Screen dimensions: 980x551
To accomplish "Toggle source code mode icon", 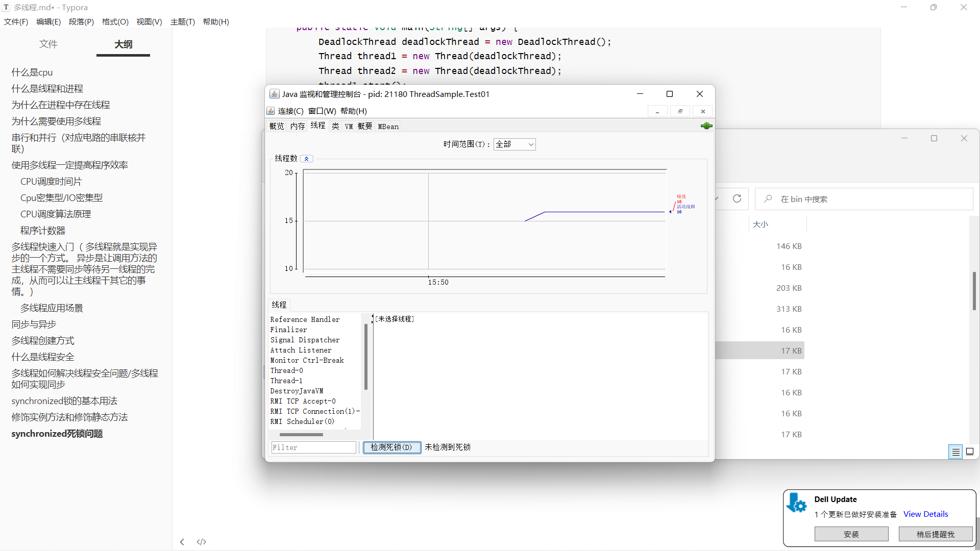I will click(202, 542).
